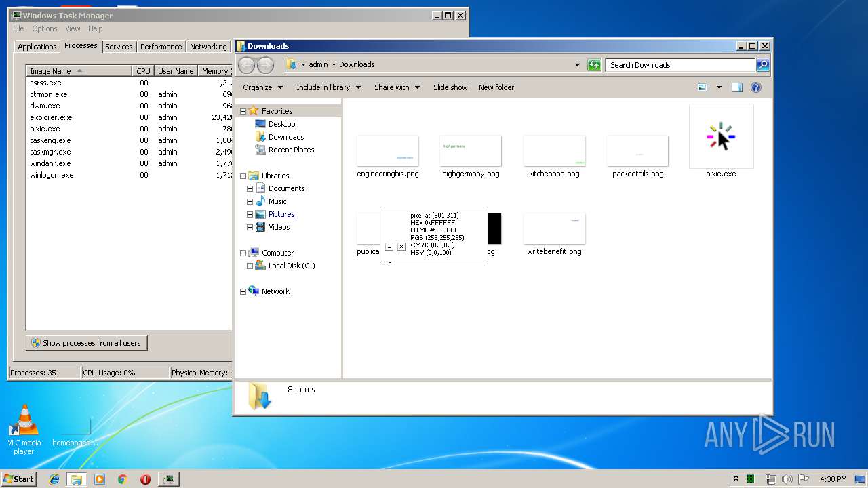Viewport: 868px width, 488px height.
Task: Open Task Manager Options menu
Action: (45, 28)
